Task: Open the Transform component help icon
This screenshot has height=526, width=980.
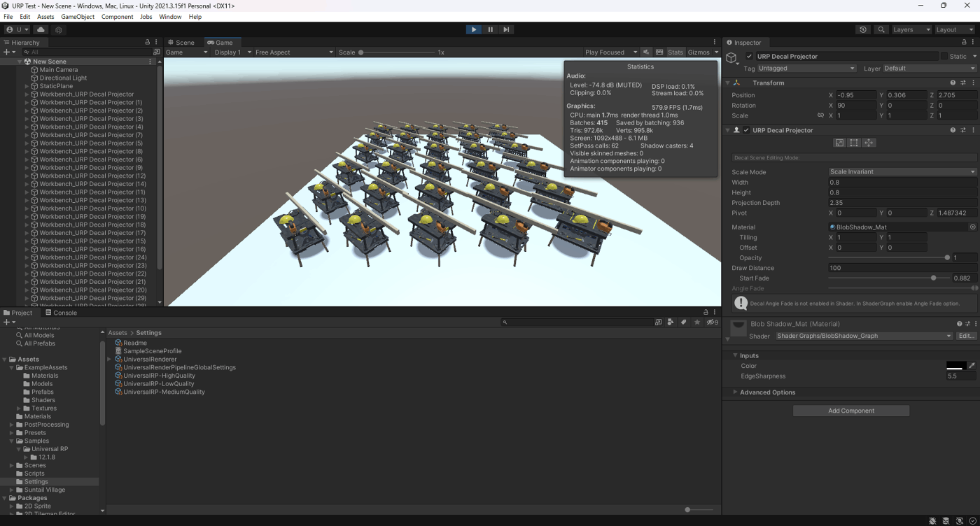Action: [953, 83]
